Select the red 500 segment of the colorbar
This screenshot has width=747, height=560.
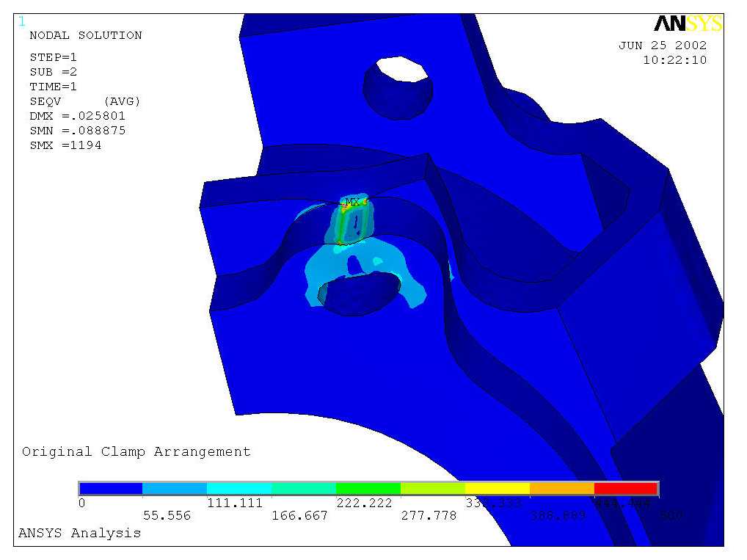625,487
